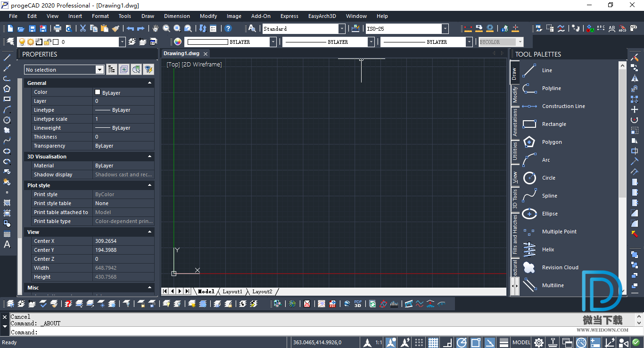Click the Match Properties brush icon
Viewport: 644px width, 348px height.
point(116,28)
